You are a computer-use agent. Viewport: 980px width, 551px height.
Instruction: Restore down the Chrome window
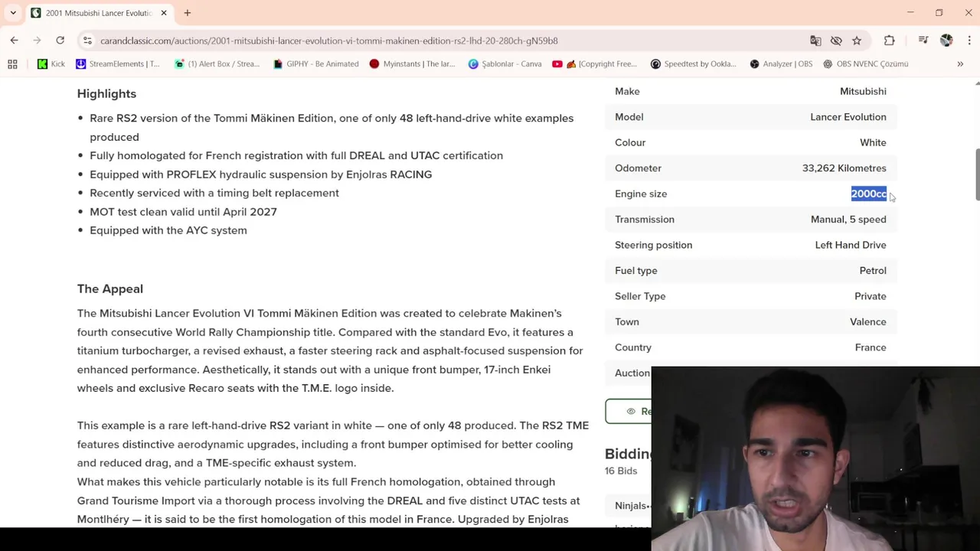(x=939, y=13)
